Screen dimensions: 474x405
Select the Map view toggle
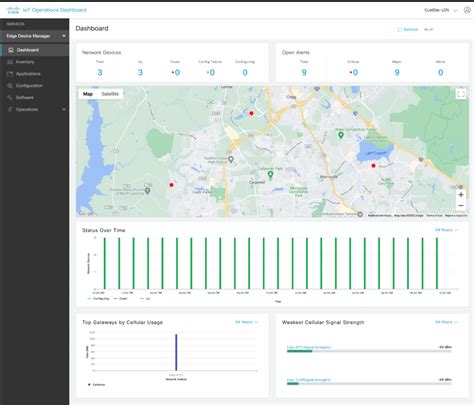pyautogui.click(x=88, y=94)
